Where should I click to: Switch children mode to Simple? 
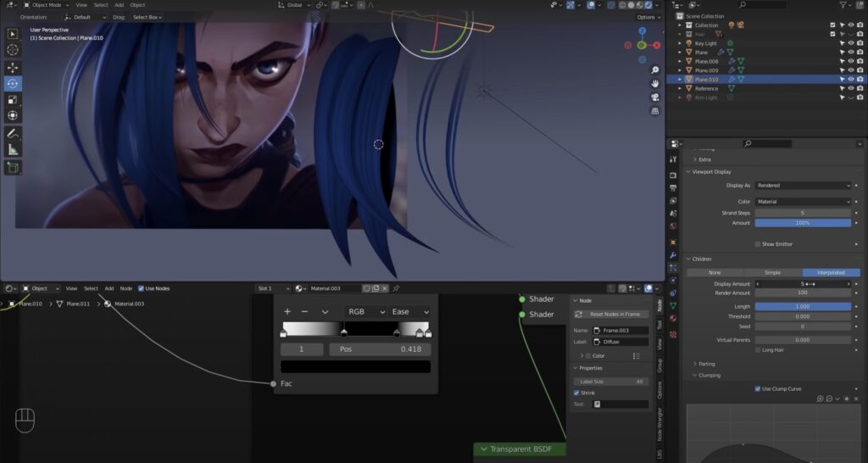coord(773,272)
